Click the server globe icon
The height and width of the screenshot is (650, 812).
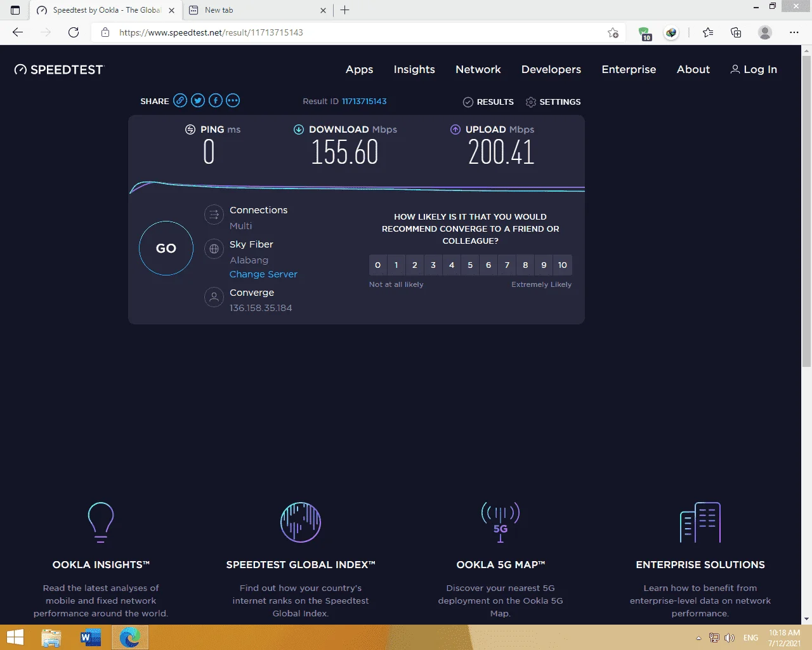point(214,249)
